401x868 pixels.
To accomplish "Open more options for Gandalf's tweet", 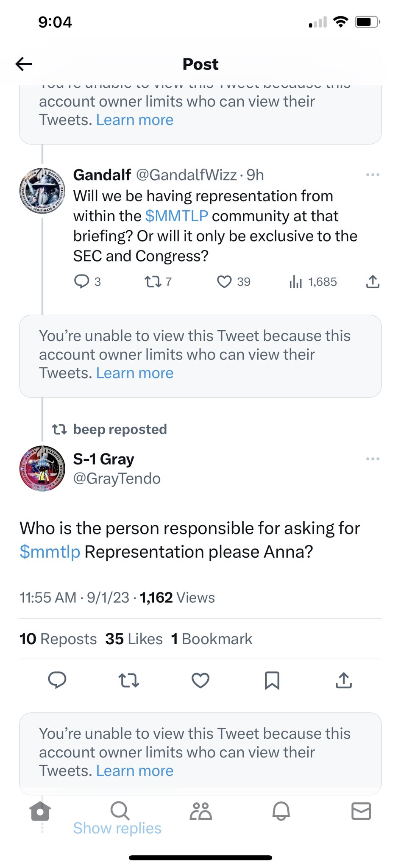I will coord(373,175).
